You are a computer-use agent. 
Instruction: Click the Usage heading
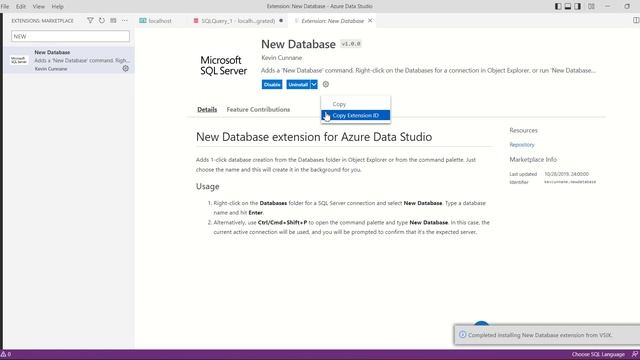pyautogui.click(x=207, y=187)
